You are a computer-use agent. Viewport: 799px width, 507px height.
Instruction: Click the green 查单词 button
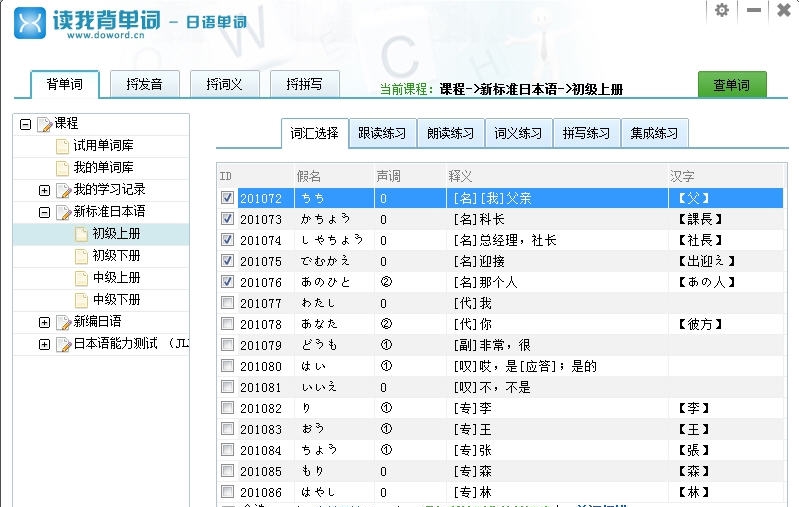(732, 85)
